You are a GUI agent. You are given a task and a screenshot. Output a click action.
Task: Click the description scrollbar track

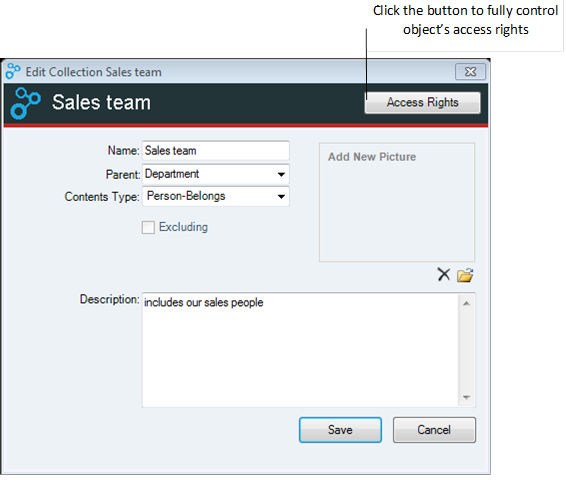pos(466,350)
